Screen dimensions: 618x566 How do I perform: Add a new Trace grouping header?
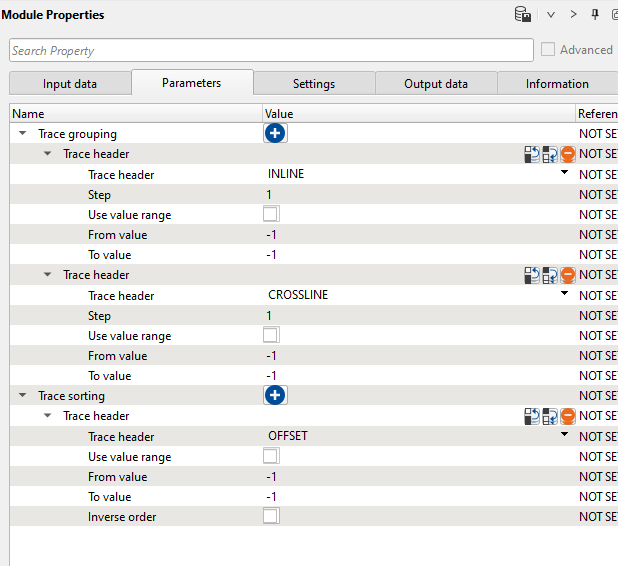[x=276, y=134]
